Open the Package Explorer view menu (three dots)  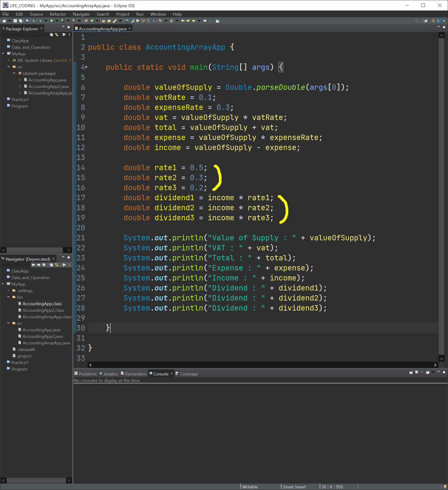click(x=70, y=35)
